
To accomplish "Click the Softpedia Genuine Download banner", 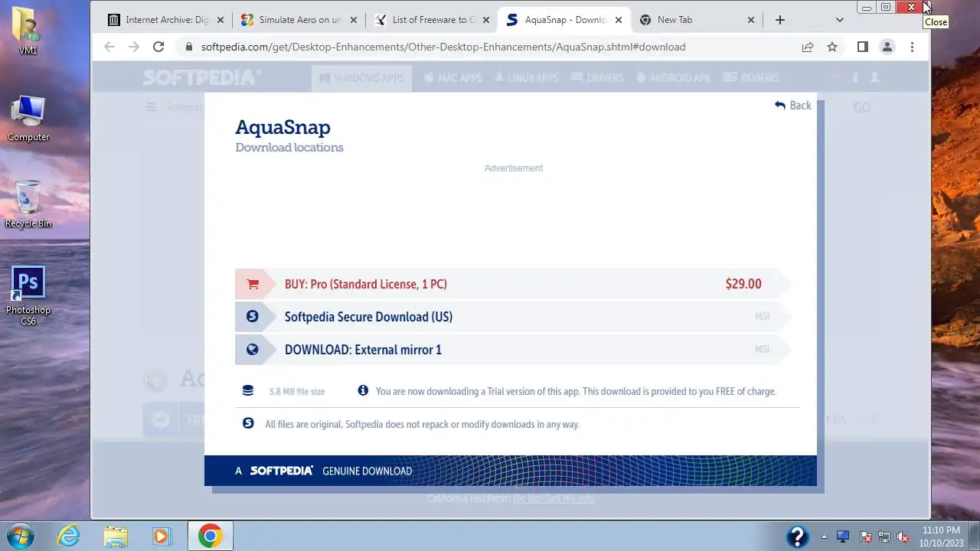I will [510, 471].
